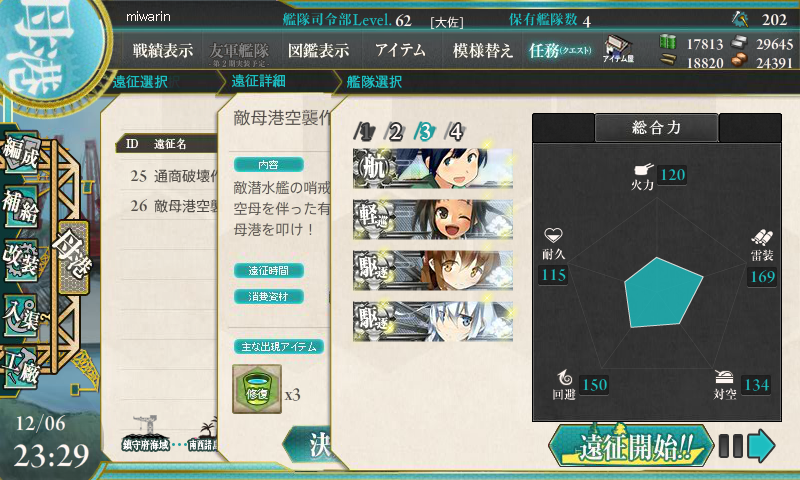This screenshot has width=800, height=480.
Task: Select expedition 25 通商破壊作戦 row
Action: point(172,176)
